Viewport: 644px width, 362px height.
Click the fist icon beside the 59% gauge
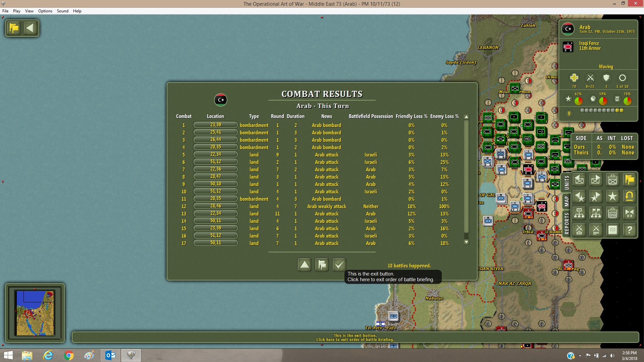point(593,99)
